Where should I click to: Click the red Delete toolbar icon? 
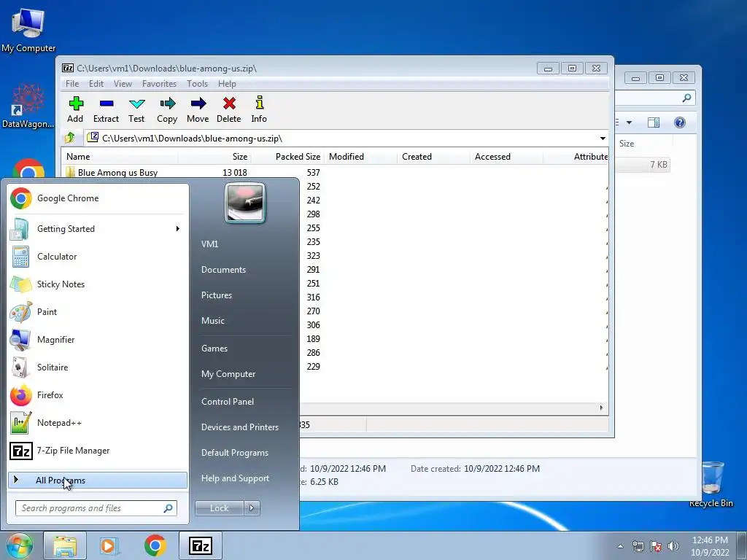coord(228,109)
